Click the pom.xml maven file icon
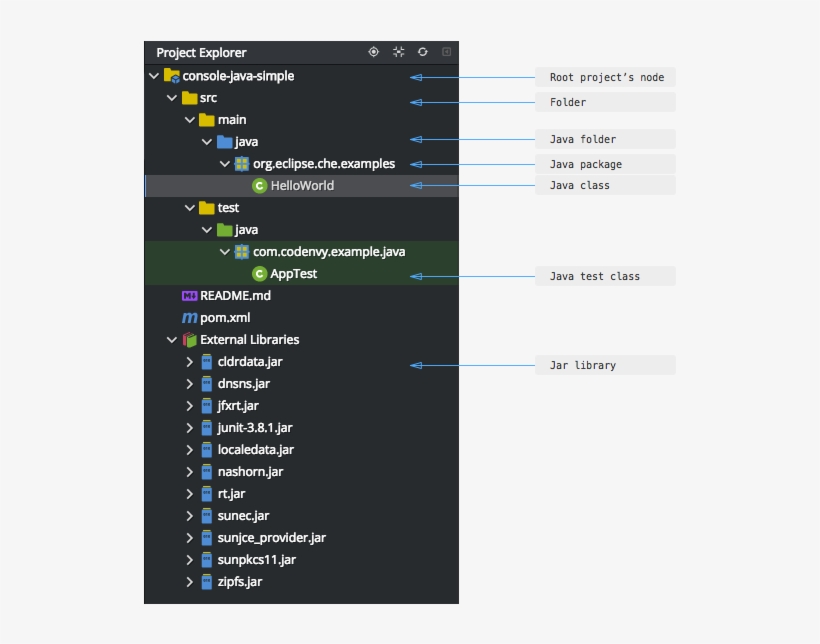Screen dimensions: 820x644 (x=189, y=318)
